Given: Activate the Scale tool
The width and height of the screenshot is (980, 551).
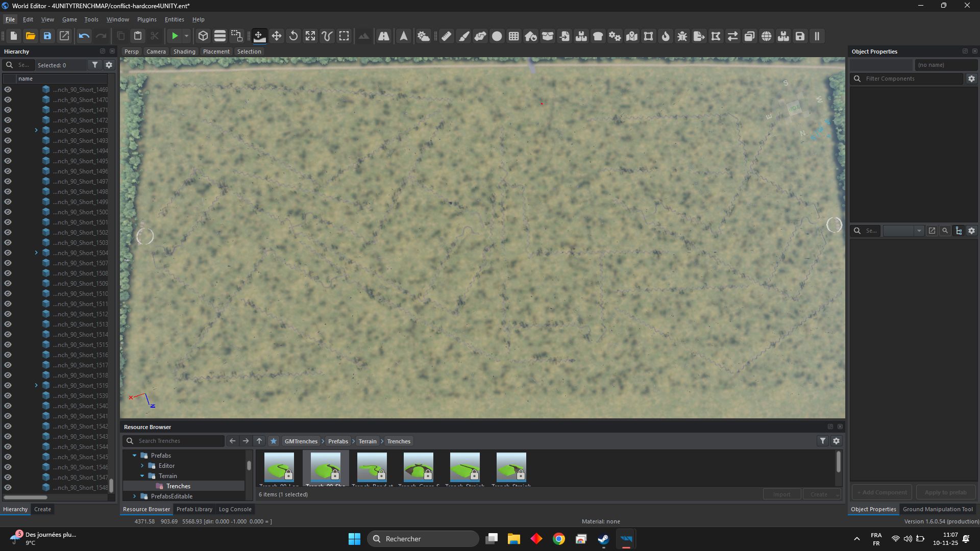Looking at the screenshot, I should (x=310, y=36).
